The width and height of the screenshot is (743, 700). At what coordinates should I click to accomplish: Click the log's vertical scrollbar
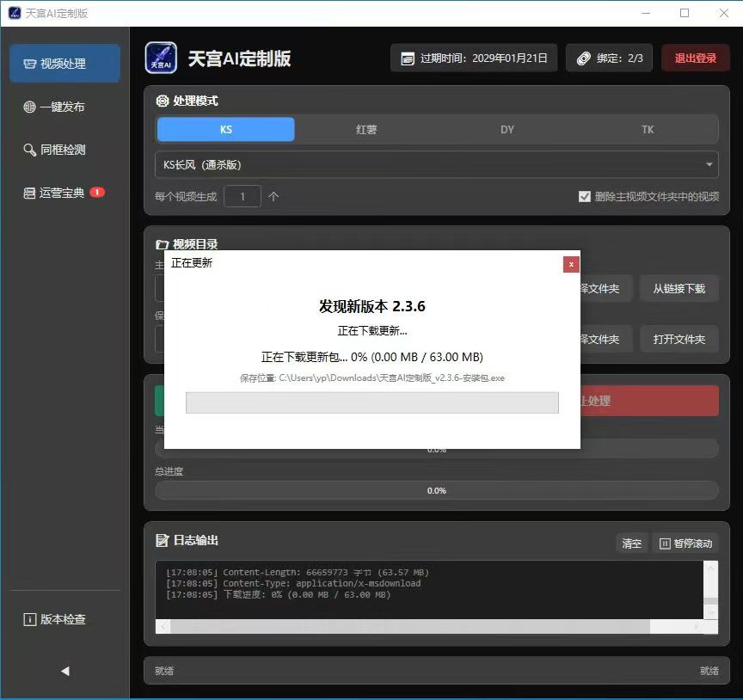[x=710, y=590]
